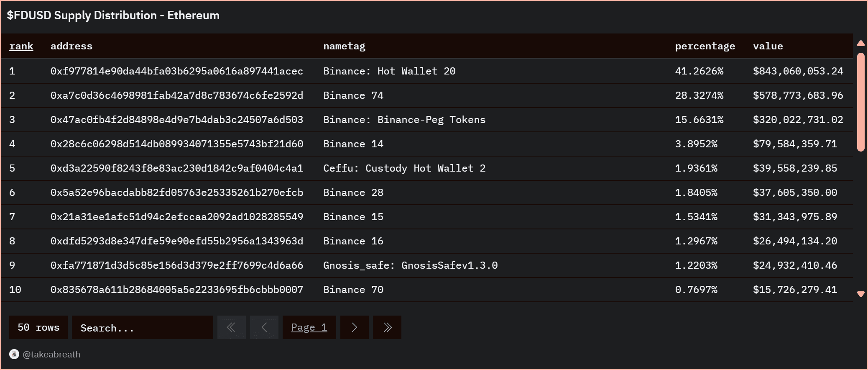Click the scroll up arrow
868x370 pixels.
(x=860, y=43)
